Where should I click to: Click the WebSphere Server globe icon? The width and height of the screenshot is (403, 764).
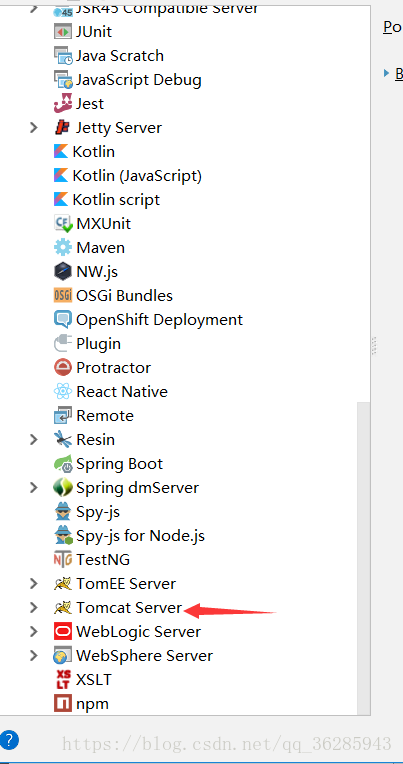point(63,656)
